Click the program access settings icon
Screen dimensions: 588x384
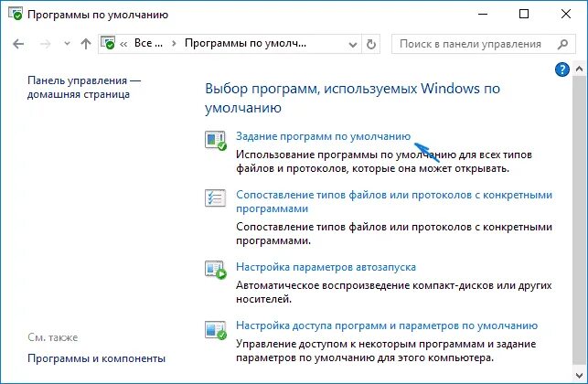(216, 330)
